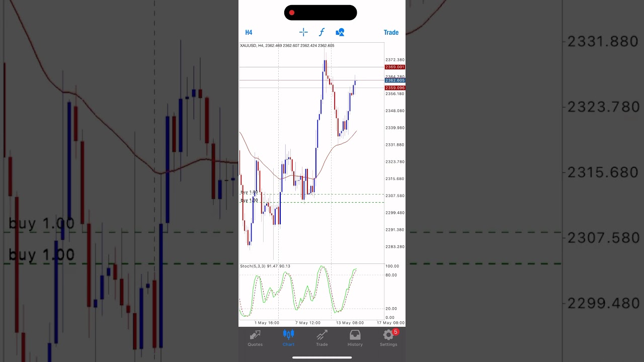Select the 2362.605 current price label

click(395, 80)
